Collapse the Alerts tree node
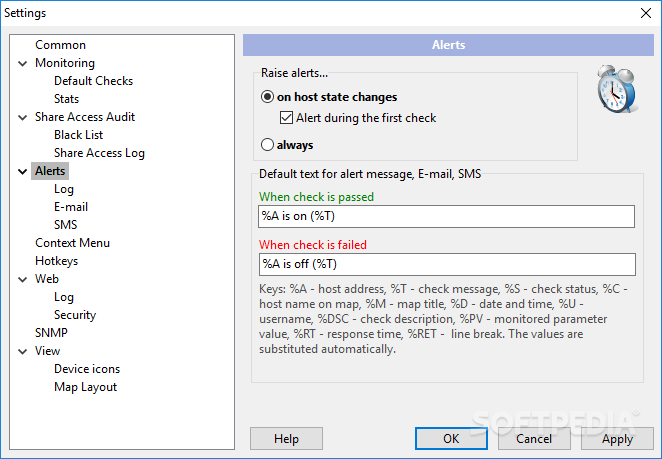This screenshot has width=662, height=459. pos(23,171)
